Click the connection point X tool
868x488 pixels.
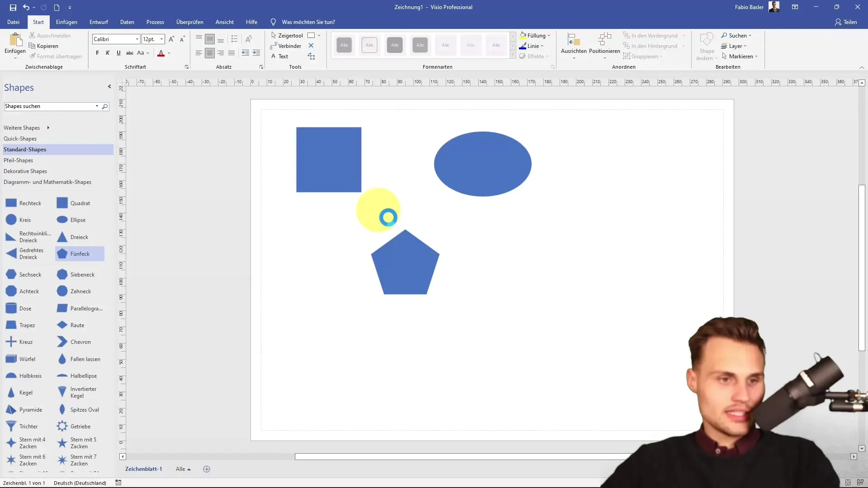[x=311, y=46]
